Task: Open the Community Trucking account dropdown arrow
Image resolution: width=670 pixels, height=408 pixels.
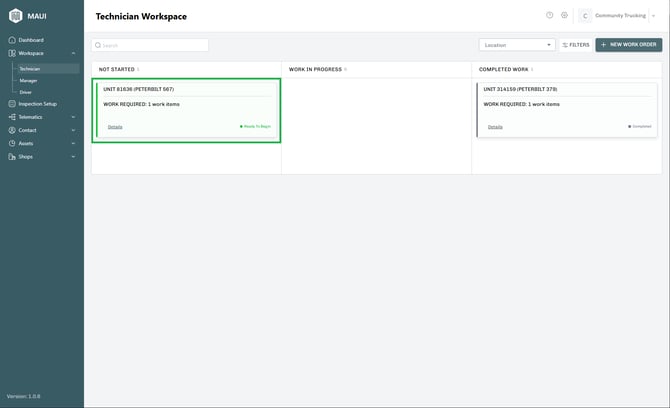Action: coord(653,16)
